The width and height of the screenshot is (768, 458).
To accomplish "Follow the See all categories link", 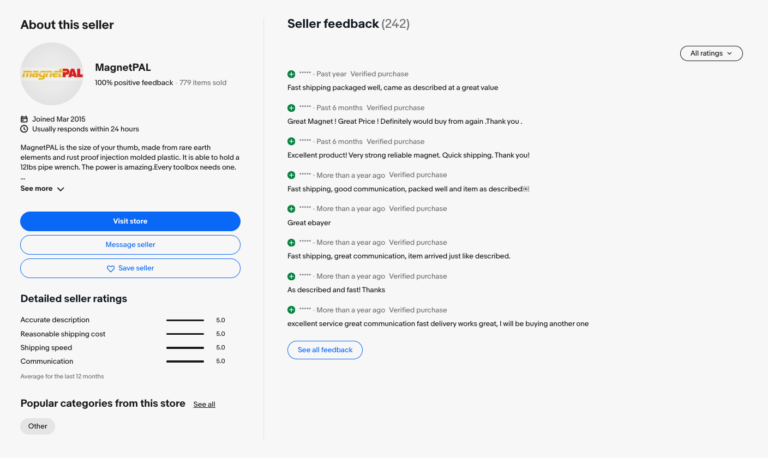I will [204, 405].
